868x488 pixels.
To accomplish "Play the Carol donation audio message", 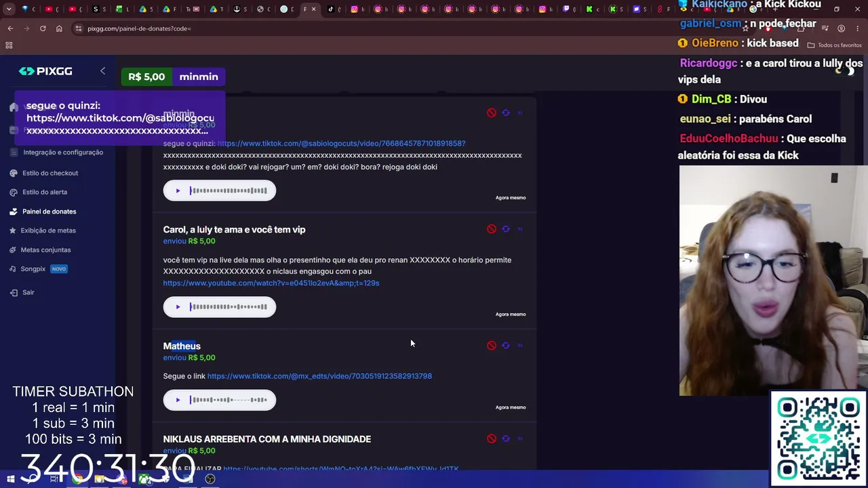I will pyautogui.click(x=178, y=307).
